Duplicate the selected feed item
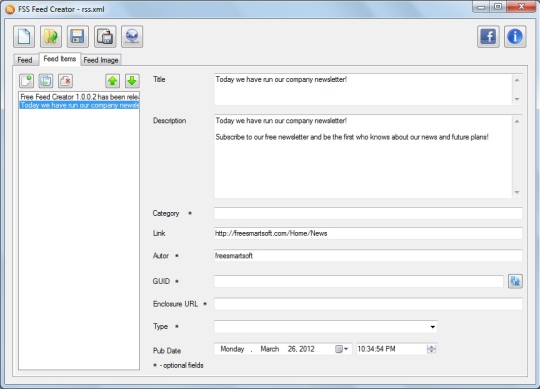Viewport: 540px width, 389px height. click(x=45, y=81)
